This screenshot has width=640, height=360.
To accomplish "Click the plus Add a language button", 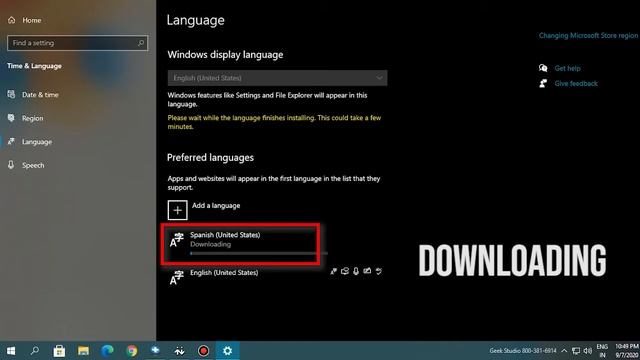I will pyautogui.click(x=178, y=210).
